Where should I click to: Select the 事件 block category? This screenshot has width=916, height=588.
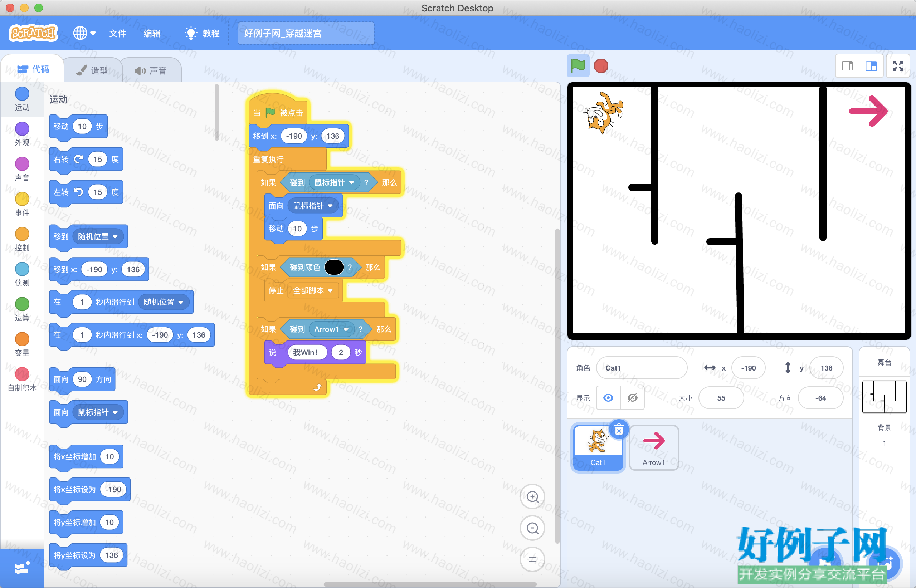(x=22, y=204)
